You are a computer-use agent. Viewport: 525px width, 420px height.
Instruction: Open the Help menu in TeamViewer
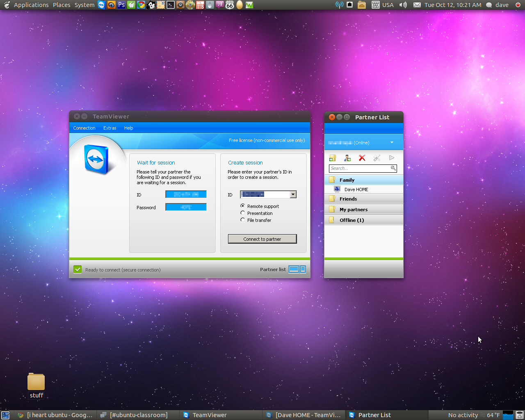[128, 128]
